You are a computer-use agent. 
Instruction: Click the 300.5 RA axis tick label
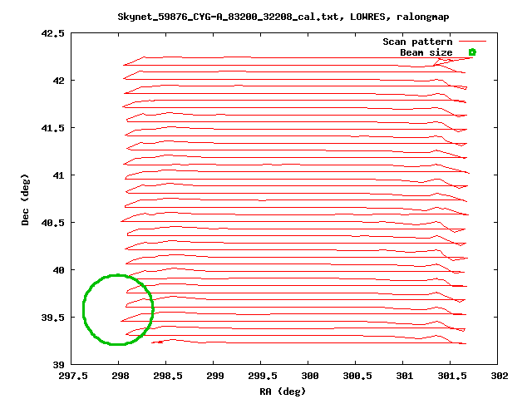357,376
